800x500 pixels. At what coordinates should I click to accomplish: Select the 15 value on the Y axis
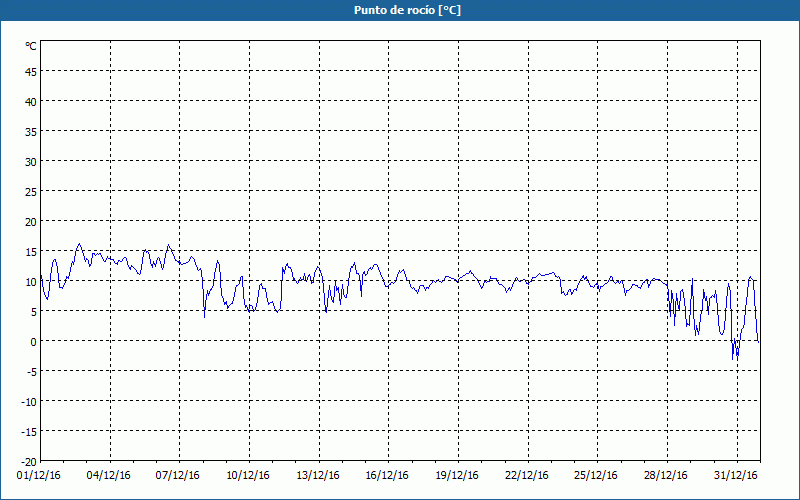31,252
